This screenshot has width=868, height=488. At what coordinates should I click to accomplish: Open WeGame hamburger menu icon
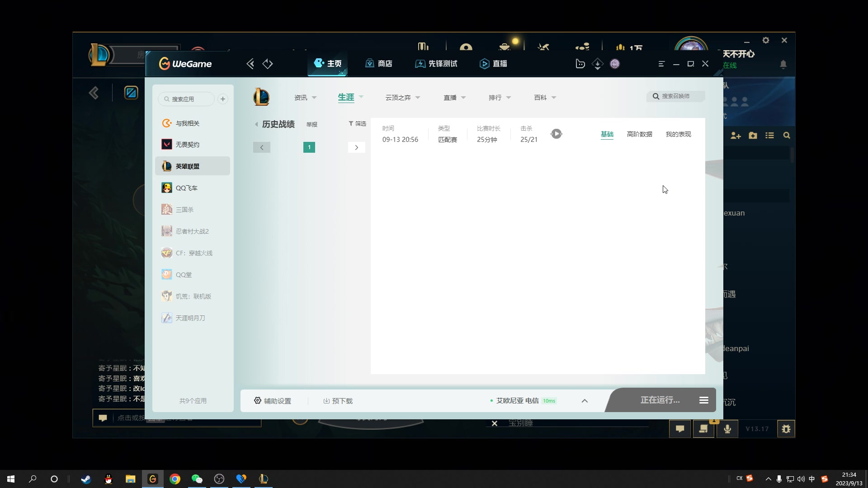[661, 64]
